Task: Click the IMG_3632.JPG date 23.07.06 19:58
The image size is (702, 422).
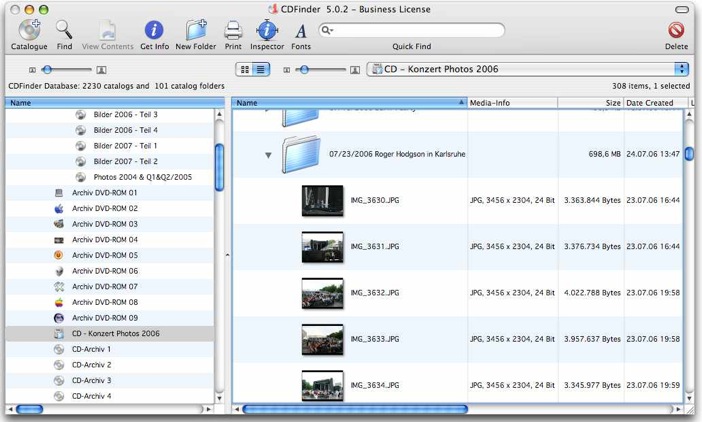Action: coord(653,293)
